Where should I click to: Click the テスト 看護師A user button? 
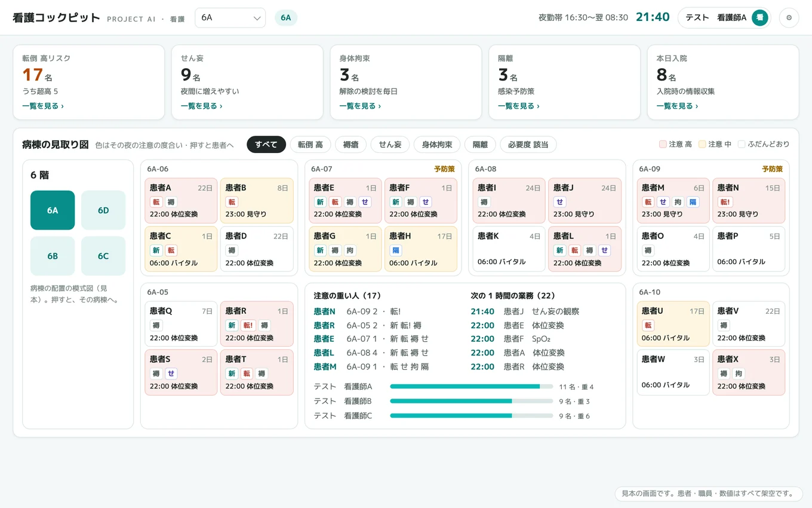click(724, 18)
